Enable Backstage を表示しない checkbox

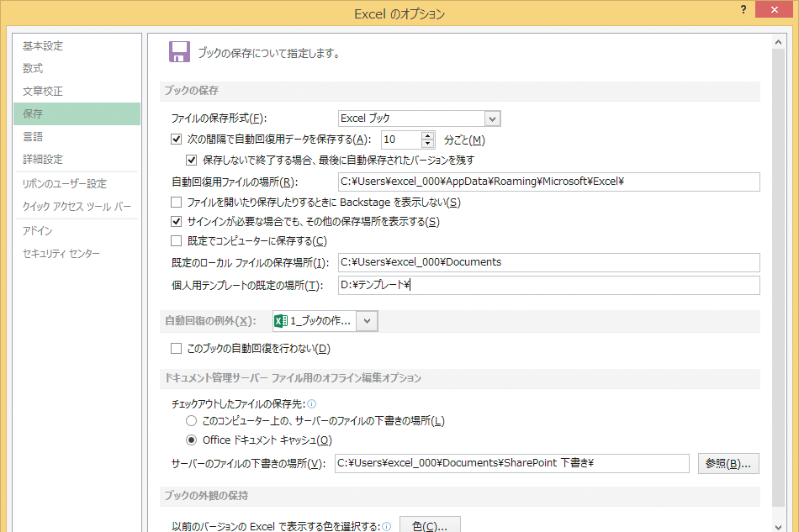coord(177,202)
